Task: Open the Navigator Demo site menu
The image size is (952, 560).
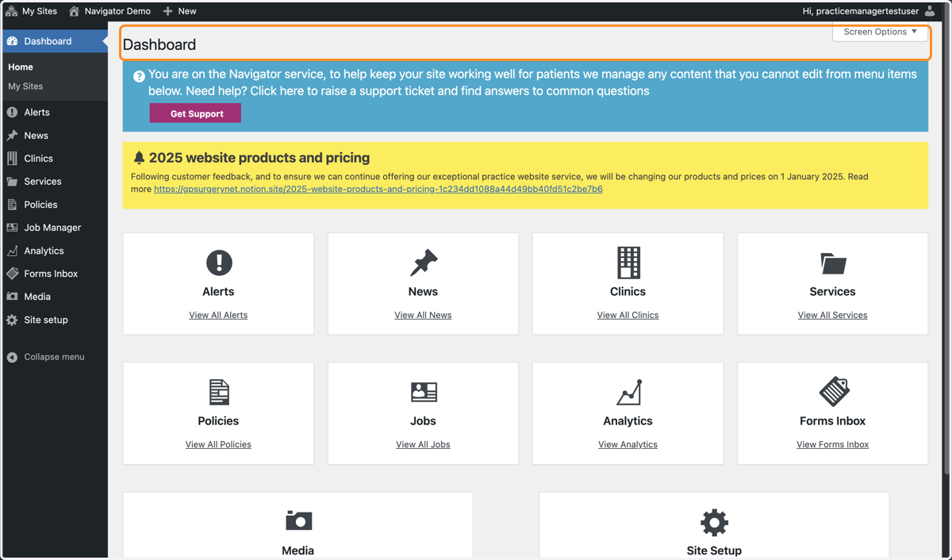Action: 109,11
